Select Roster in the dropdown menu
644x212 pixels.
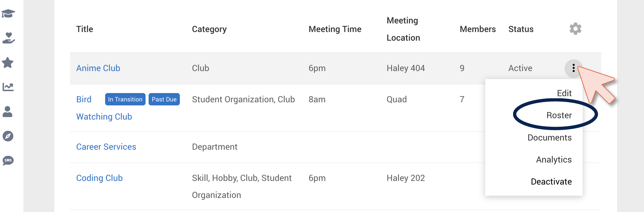(559, 115)
